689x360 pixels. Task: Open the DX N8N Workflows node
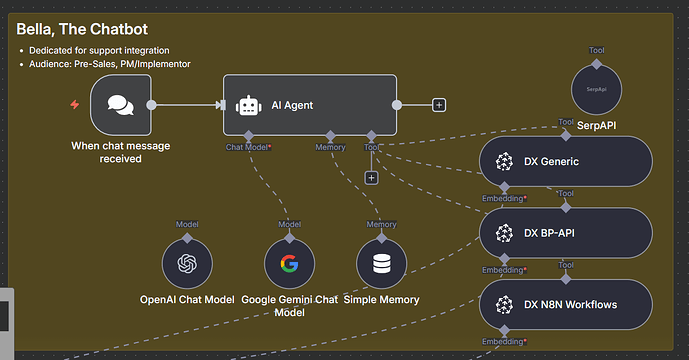coord(566,305)
